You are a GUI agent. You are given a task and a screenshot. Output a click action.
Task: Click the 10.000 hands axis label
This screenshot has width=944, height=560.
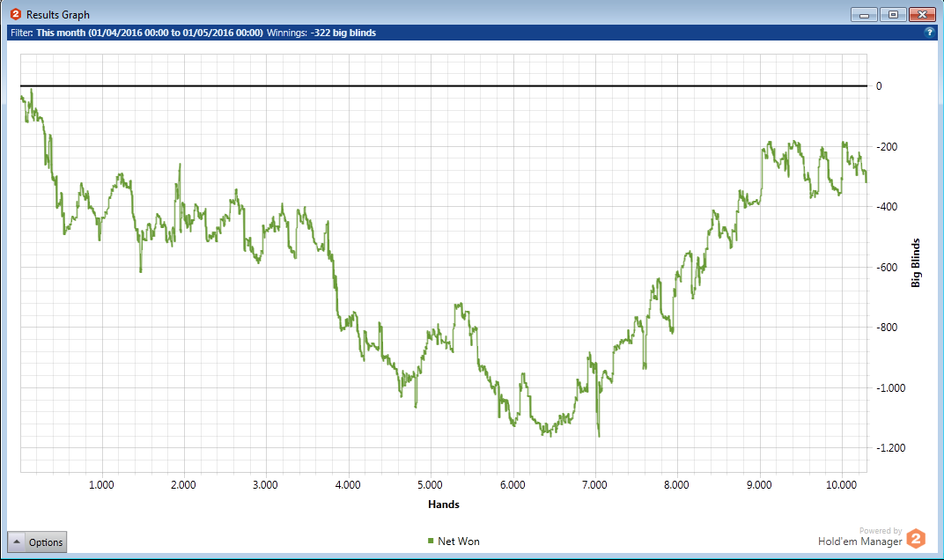click(841, 485)
